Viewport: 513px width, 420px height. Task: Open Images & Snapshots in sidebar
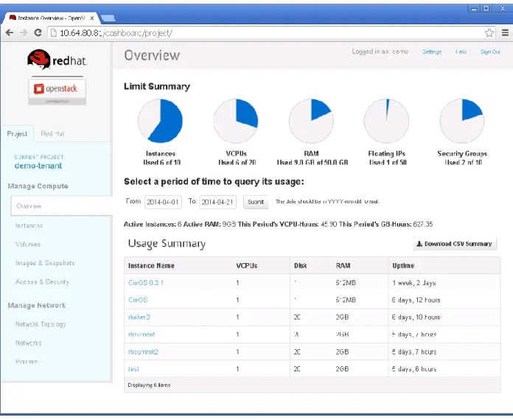(x=45, y=263)
